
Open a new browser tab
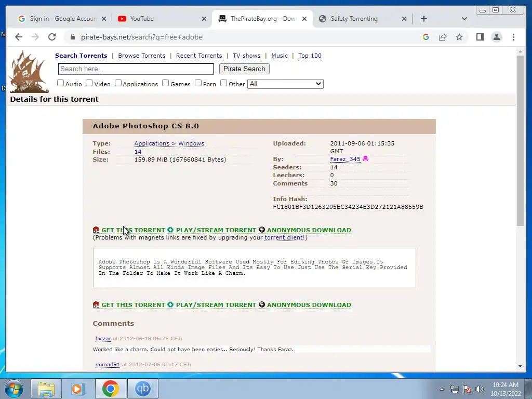coord(424,19)
